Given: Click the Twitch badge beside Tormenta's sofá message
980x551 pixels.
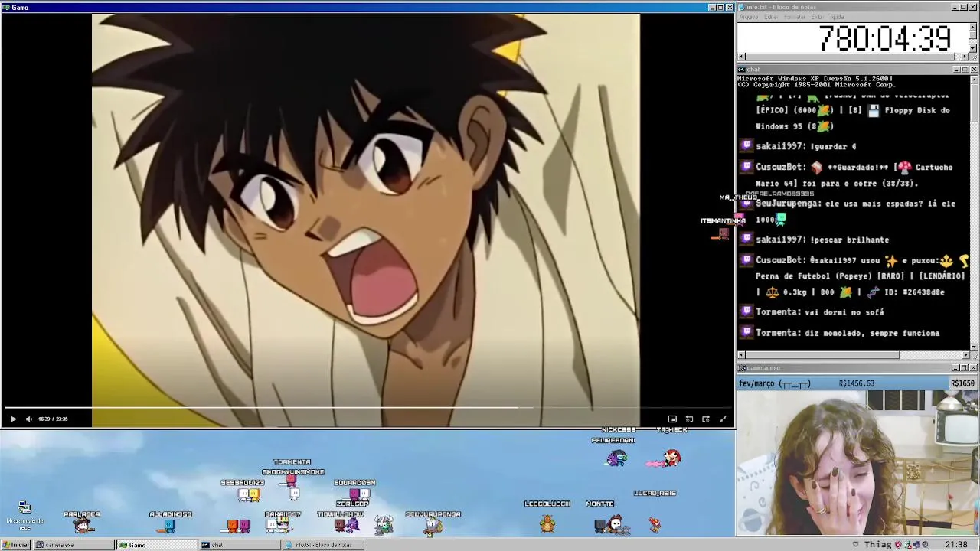Looking at the screenshot, I should click(x=746, y=311).
